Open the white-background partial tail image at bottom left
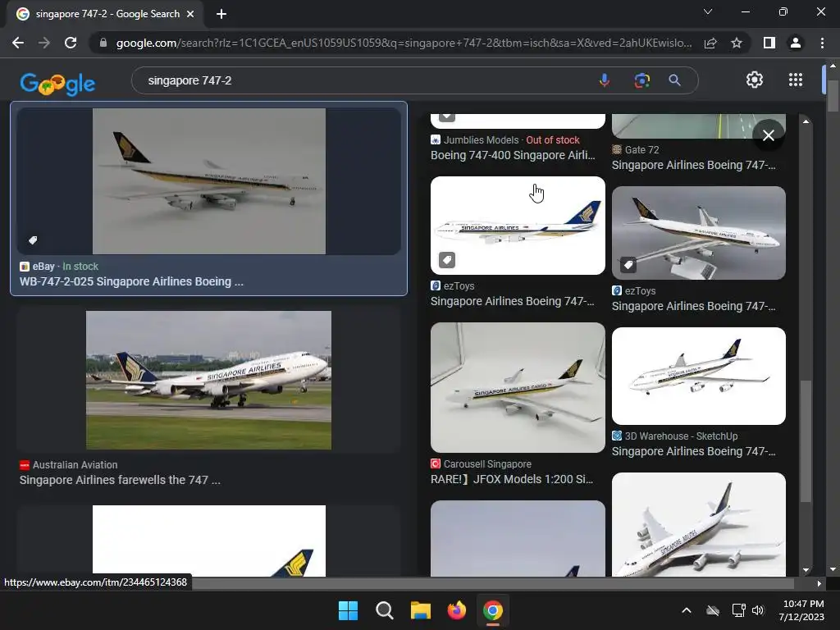The image size is (840, 630). click(209, 541)
